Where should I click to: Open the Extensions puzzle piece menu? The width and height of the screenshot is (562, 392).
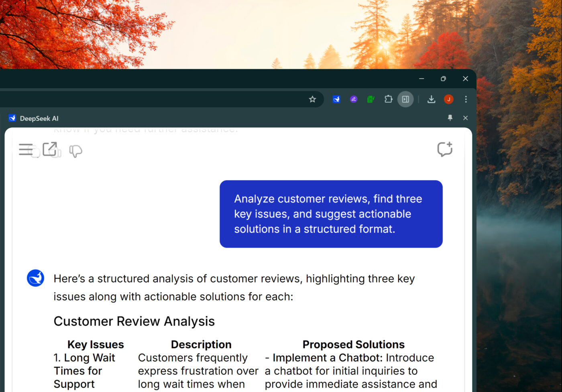coord(388,99)
